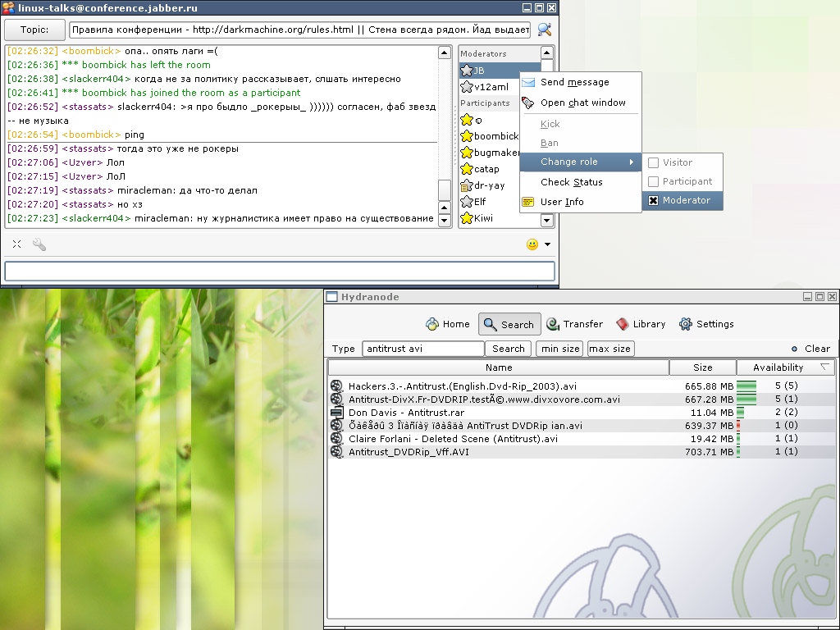
Task: Click the Search button next to the query field
Action: coord(509,349)
